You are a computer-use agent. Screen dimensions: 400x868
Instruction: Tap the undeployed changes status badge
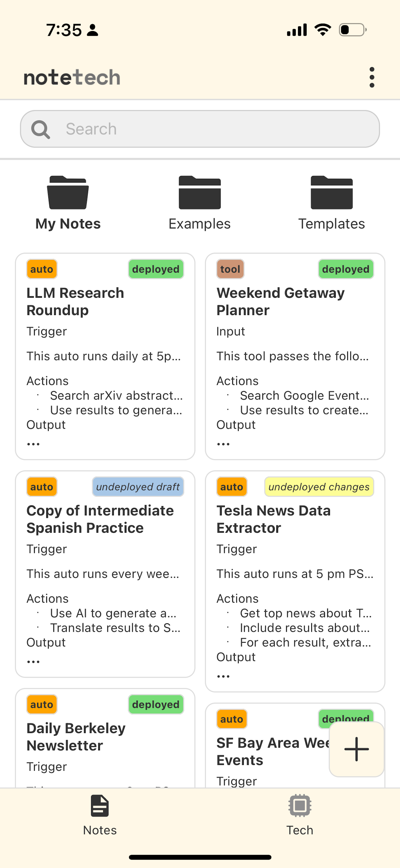pyautogui.click(x=318, y=486)
